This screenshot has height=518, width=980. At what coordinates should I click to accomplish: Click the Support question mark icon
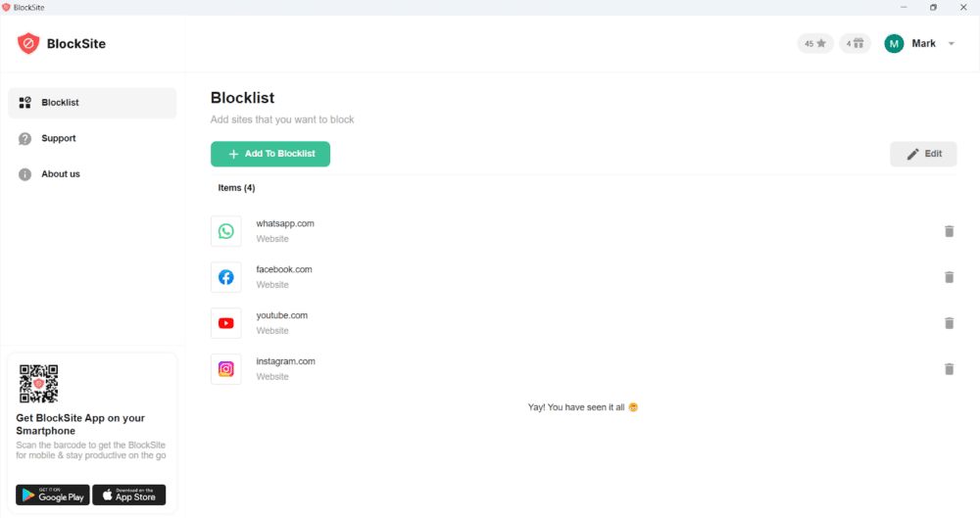tap(25, 139)
